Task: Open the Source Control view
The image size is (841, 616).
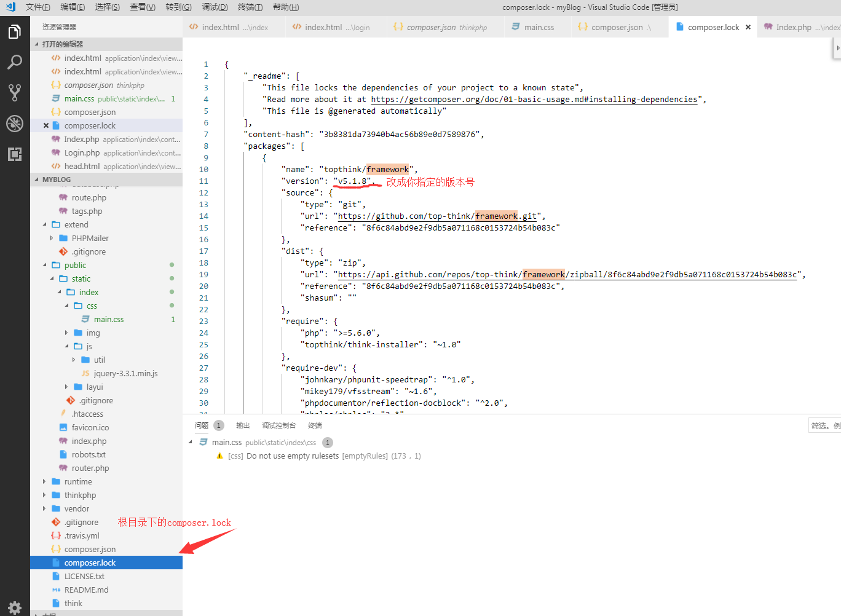Action: 15,93
